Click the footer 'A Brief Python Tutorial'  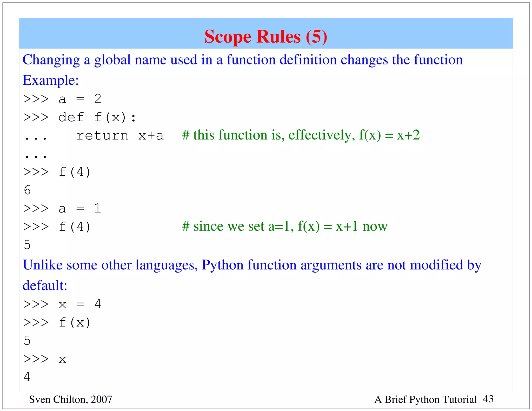click(425, 400)
